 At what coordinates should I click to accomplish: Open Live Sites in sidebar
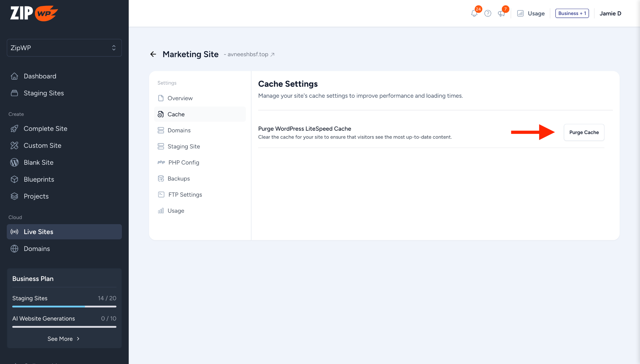[64, 232]
